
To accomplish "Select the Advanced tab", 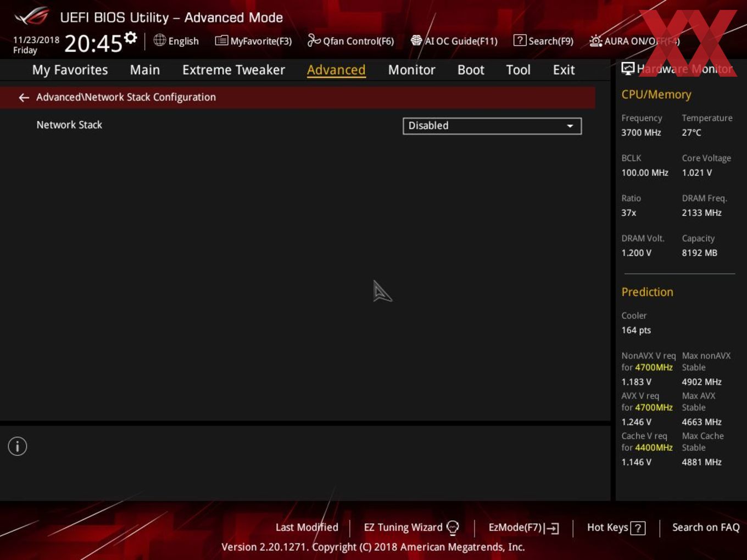I will click(336, 70).
